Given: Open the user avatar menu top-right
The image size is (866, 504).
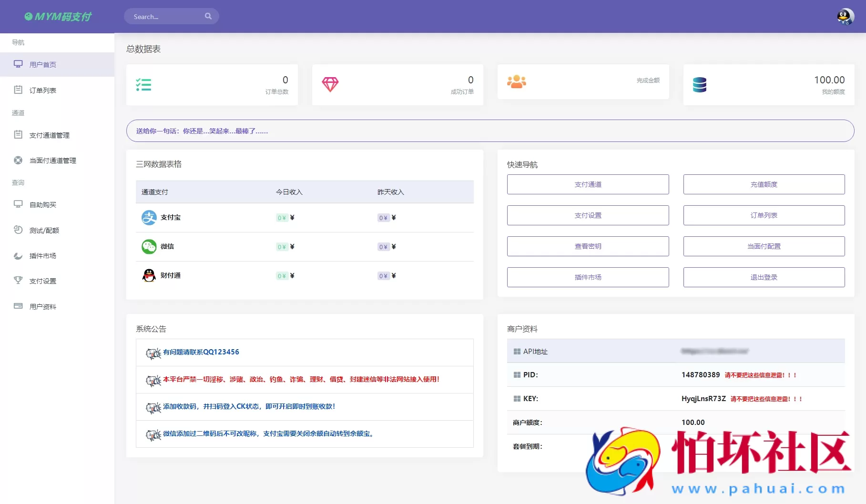Looking at the screenshot, I should [x=845, y=16].
